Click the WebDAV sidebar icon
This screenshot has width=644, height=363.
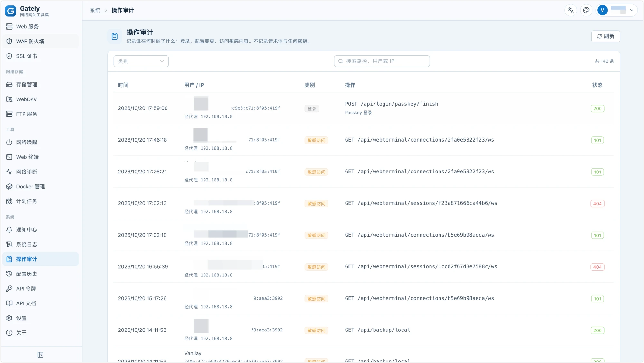(9, 99)
